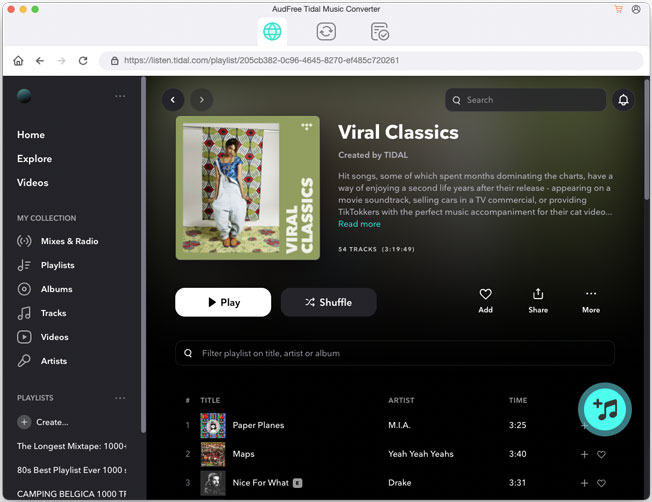Open Videos in My Collection
The image size is (652, 502).
point(42,337)
